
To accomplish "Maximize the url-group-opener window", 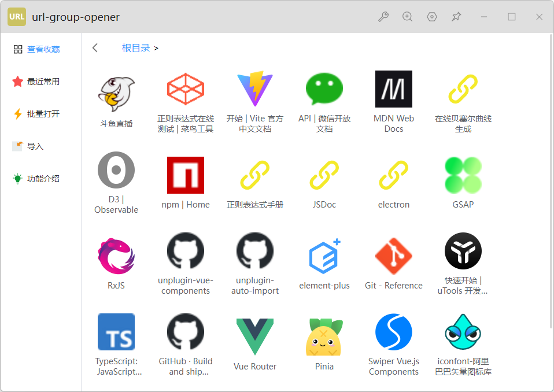I will pos(512,17).
